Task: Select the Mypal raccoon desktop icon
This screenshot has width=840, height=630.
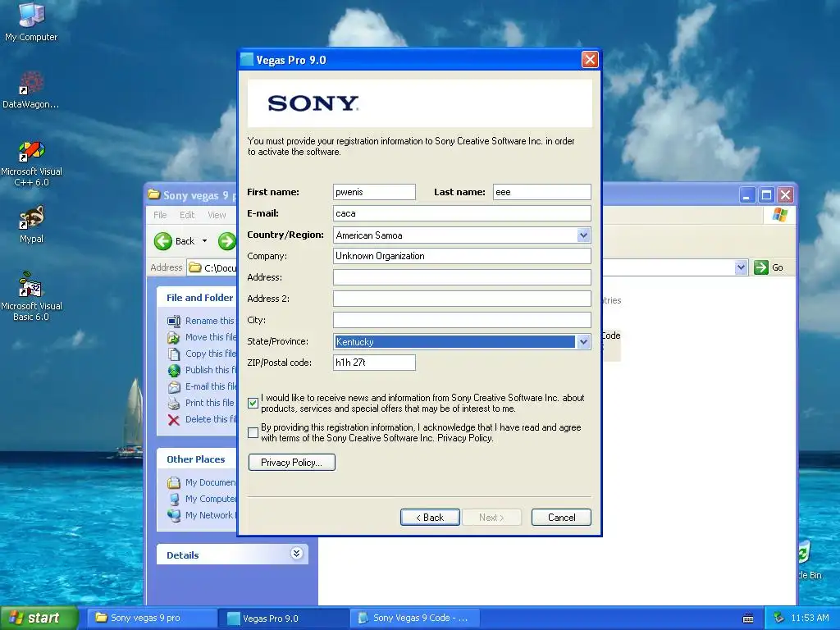Action: tap(31, 224)
